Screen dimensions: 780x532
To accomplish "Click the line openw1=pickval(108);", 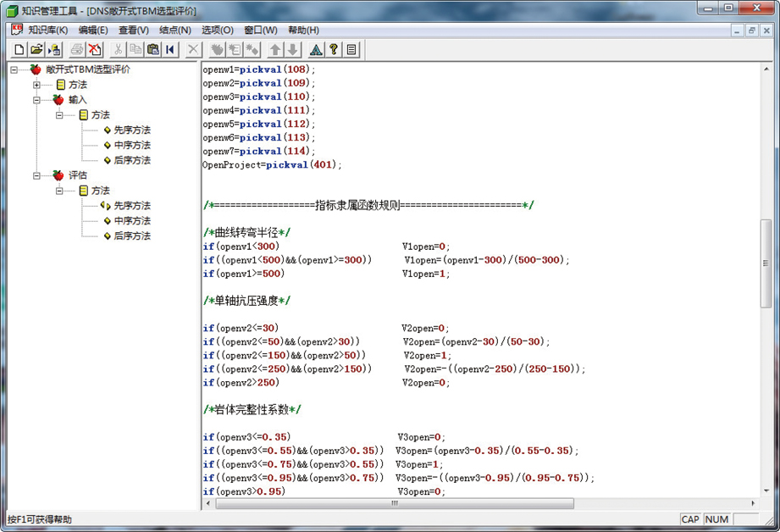I will click(258, 69).
